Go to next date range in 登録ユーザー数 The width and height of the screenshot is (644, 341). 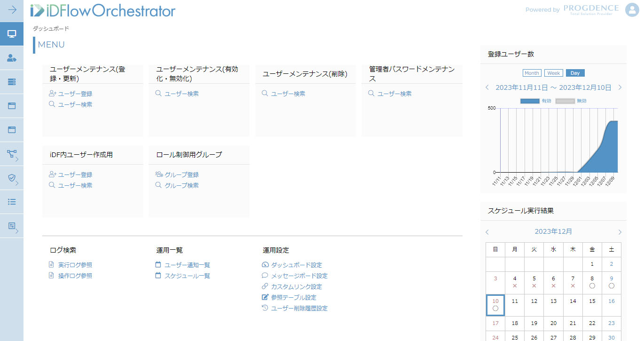tap(620, 87)
